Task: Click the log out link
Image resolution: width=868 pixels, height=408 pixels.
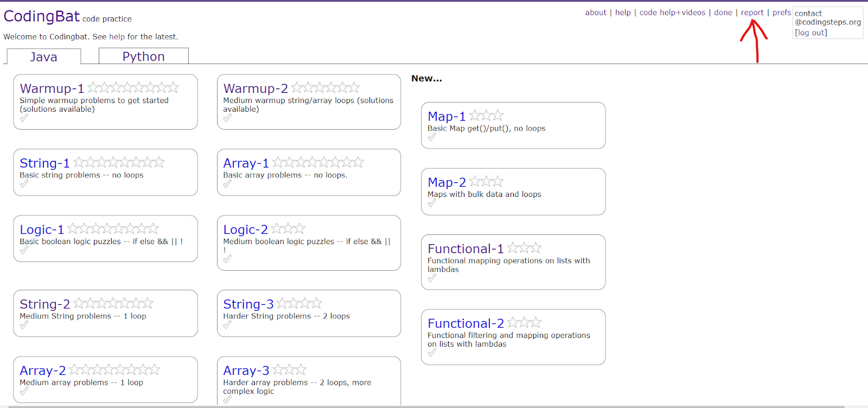Action: pos(811,33)
